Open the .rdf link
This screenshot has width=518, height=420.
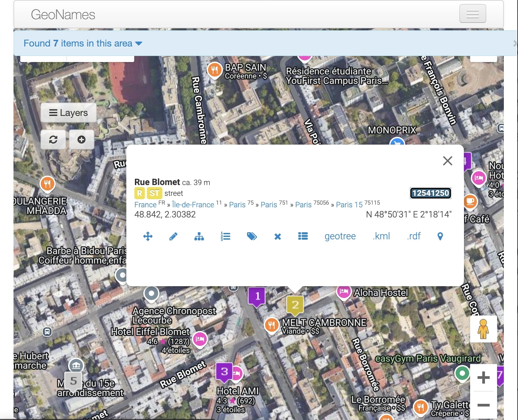coord(414,236)
